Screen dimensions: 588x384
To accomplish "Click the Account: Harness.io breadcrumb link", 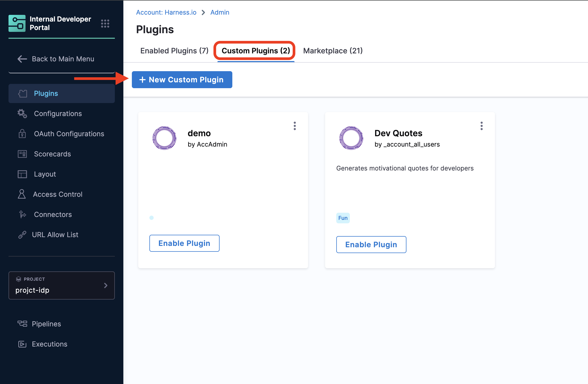I will (166, 12).
